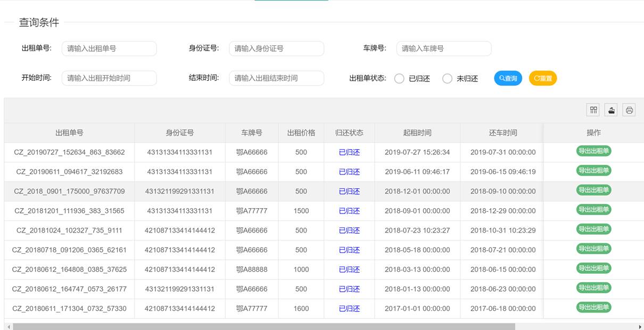Click the print table icon
The image size is (644, 330).
(629, 110)
